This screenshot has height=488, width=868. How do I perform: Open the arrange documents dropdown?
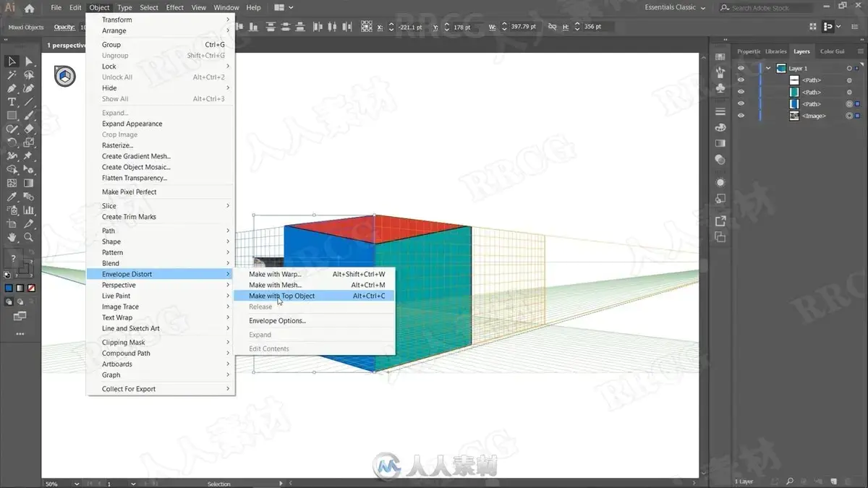284,8
